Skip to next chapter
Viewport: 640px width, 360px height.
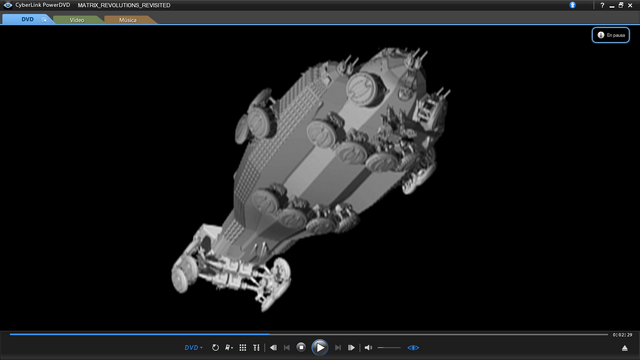pyautogui.click(x=338, y=348)
